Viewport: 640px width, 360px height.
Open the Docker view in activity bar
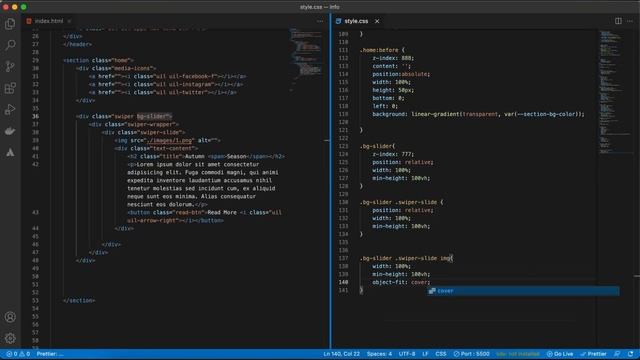pos(10,131)
